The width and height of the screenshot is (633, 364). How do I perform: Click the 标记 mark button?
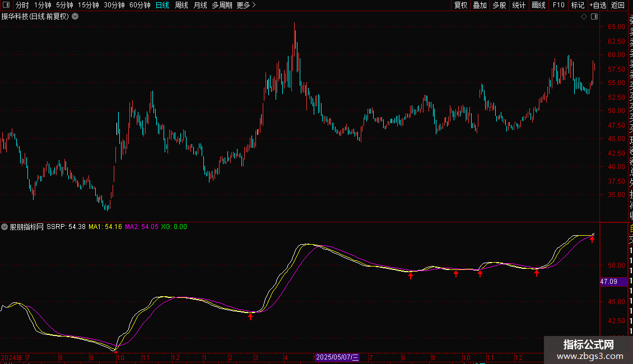pyautogui.click(x=578, y=5)
